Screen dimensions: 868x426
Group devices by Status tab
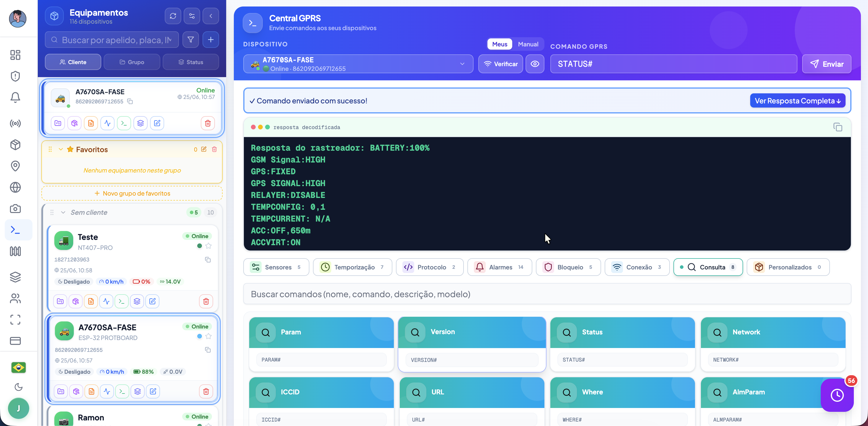tap(191, 62)
